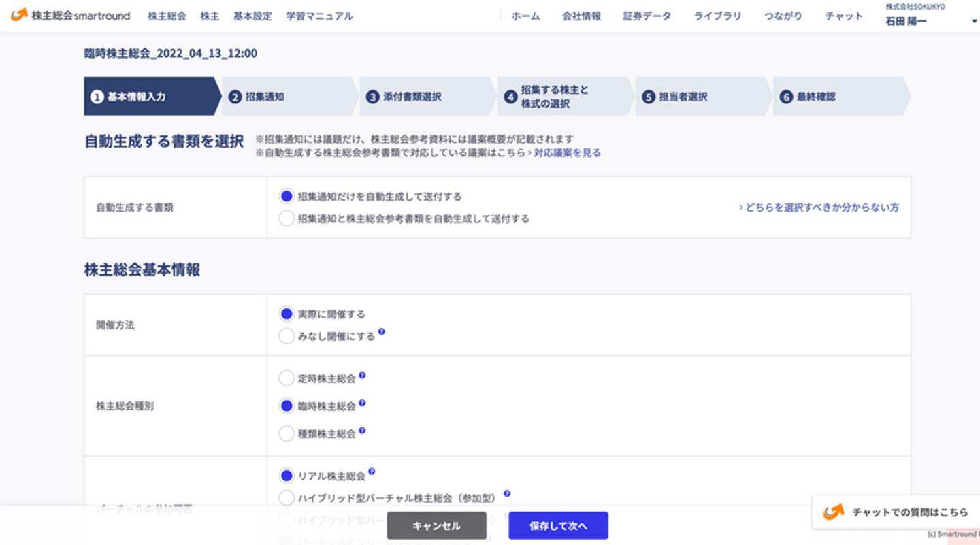
Task: Click the 開催方法 row label
Action: 116,325
